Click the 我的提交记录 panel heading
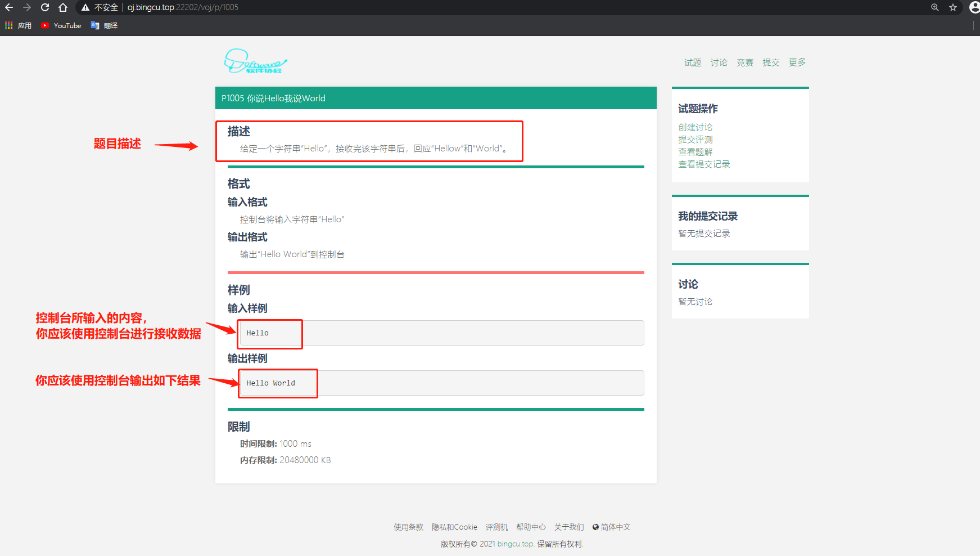980x556 pixels. pyautogui.click(x=708, y=216)
